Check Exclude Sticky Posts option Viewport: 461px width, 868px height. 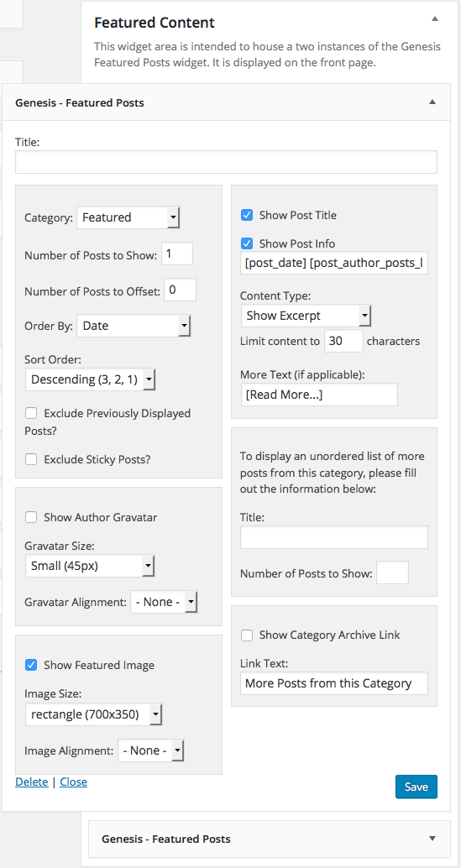[32, 459]
